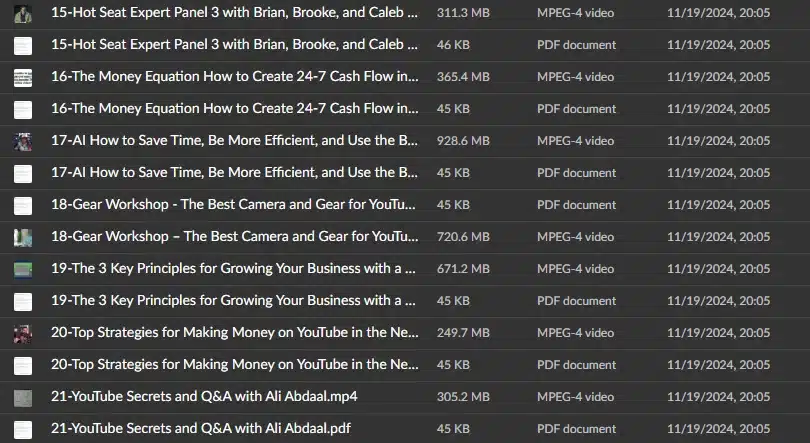Click the 311.3 MB size value
The height and width of the screenshot is (443, 810).
[463, 13]
